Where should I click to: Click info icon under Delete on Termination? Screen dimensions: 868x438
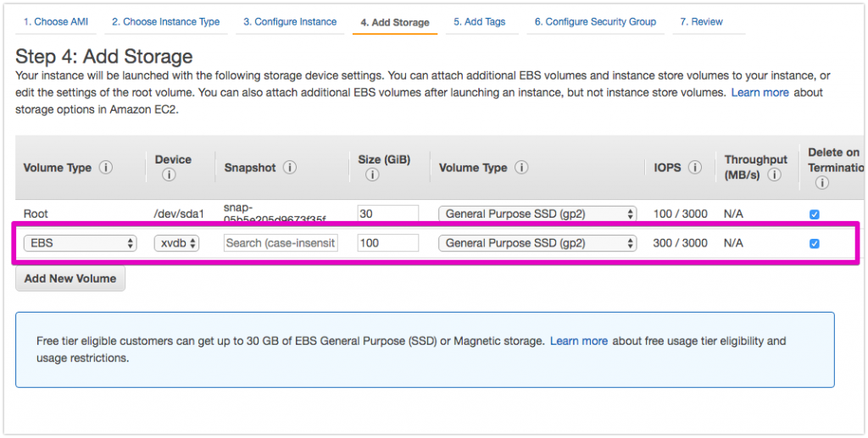pyautogui.click(x=821, y=182)
